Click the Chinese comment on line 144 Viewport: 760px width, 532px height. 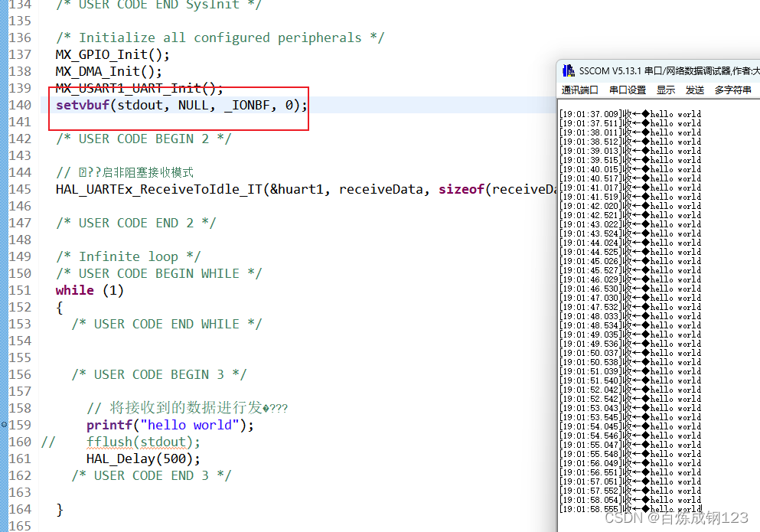(125, 172)
